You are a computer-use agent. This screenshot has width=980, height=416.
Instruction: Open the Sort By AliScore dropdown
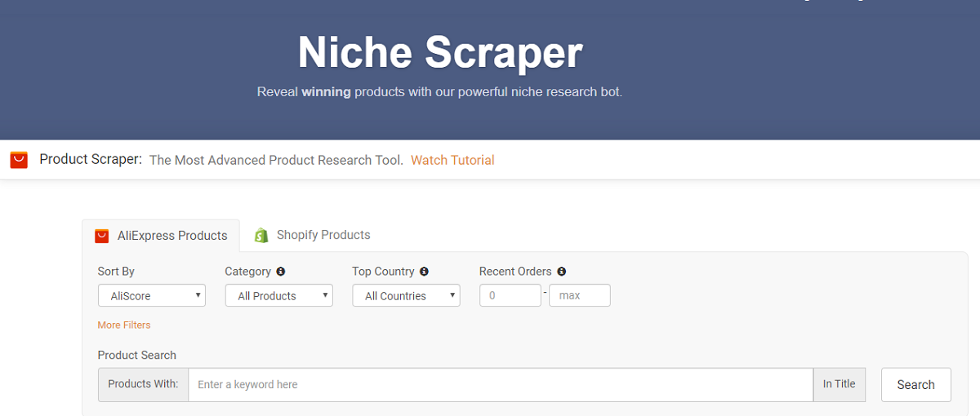pyautogui.click(x=152, y=295)
